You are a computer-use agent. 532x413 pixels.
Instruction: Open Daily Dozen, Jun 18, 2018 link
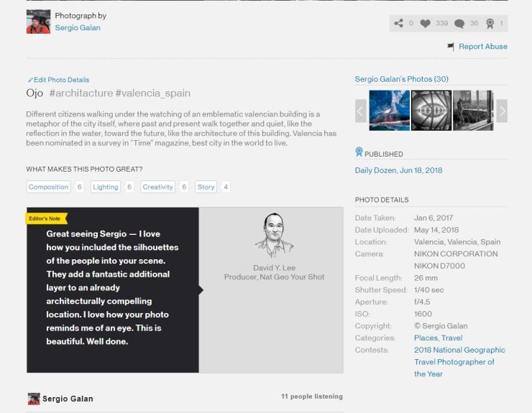click(x=398, y=170)
